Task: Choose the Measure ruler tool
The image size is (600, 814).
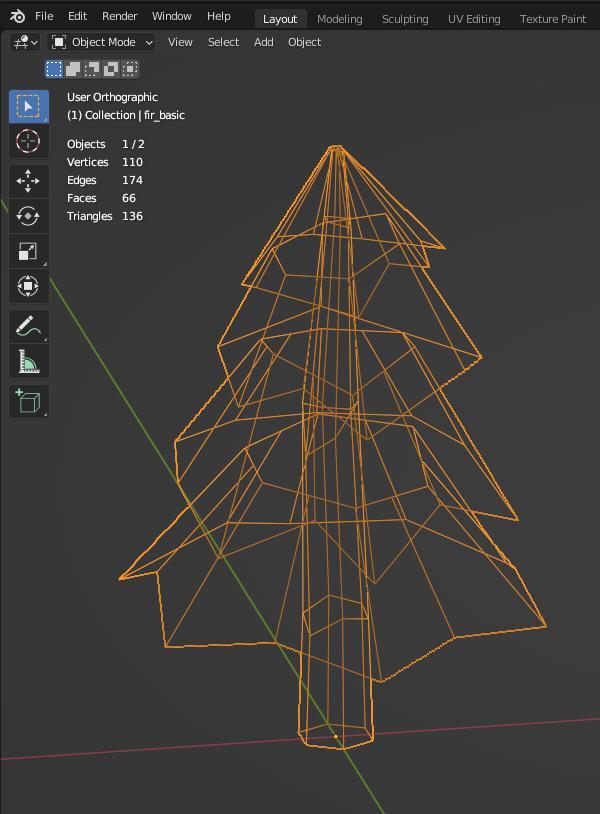Action: (x=28, y=361)
